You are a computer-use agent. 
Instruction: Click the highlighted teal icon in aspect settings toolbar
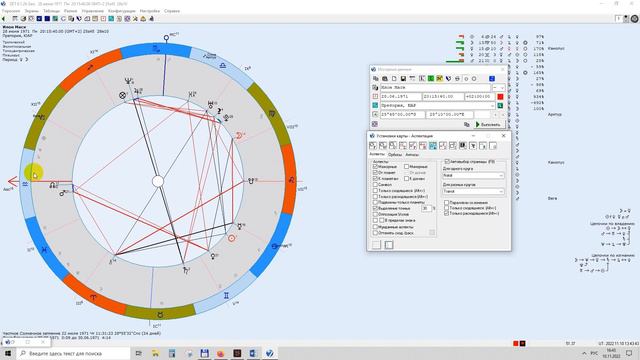433,145
